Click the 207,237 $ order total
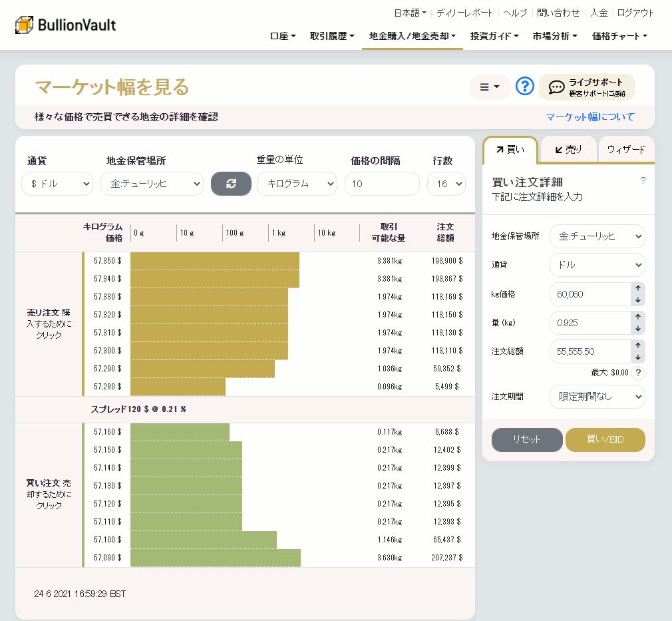The image size is (672, 621). pyautogui.click(x=447, y=558)
